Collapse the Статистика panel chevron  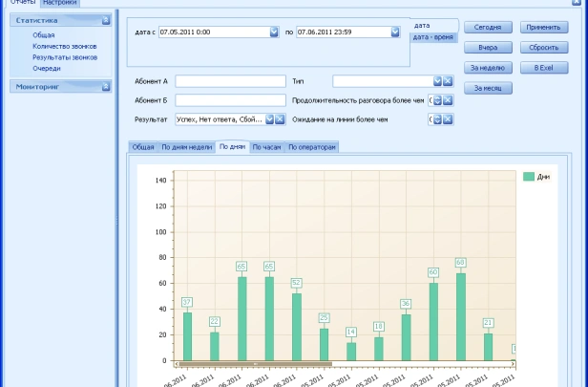click(106, 20)
